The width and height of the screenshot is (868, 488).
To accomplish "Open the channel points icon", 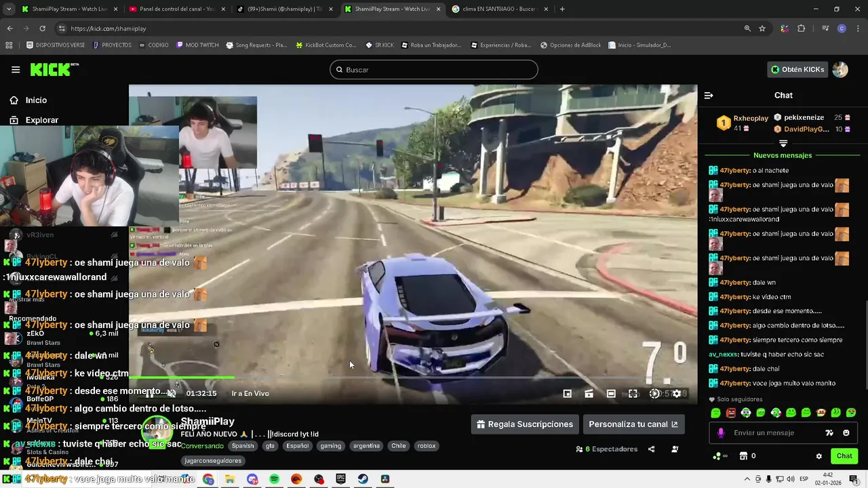I will tap(718, 456).
